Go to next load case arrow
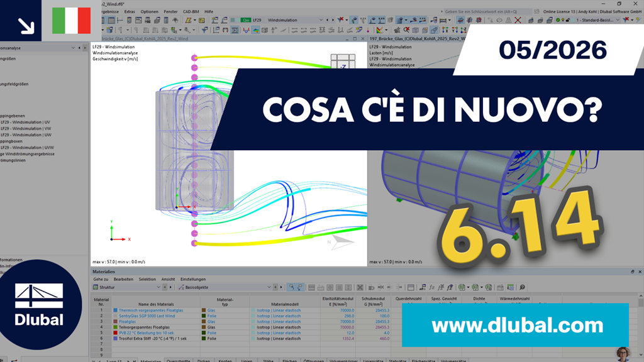Viewport: 644px width, 362px height. tap(333, 19)
